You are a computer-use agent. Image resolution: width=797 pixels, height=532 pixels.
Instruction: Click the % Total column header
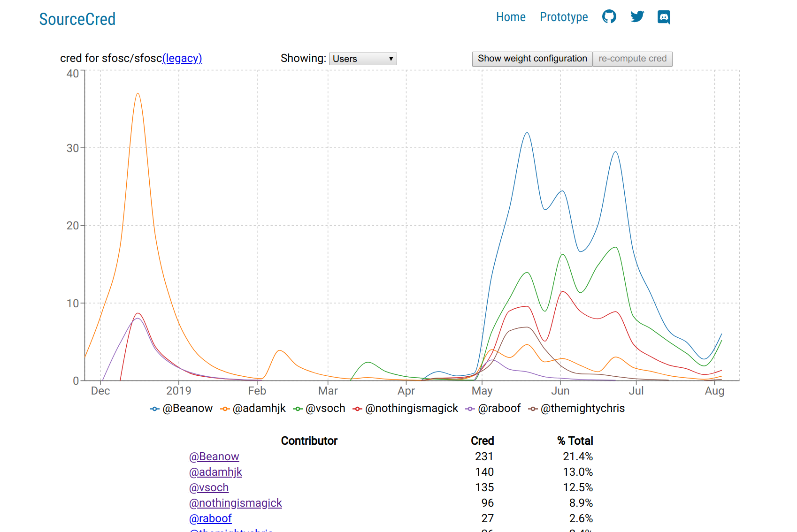point(575,441)
